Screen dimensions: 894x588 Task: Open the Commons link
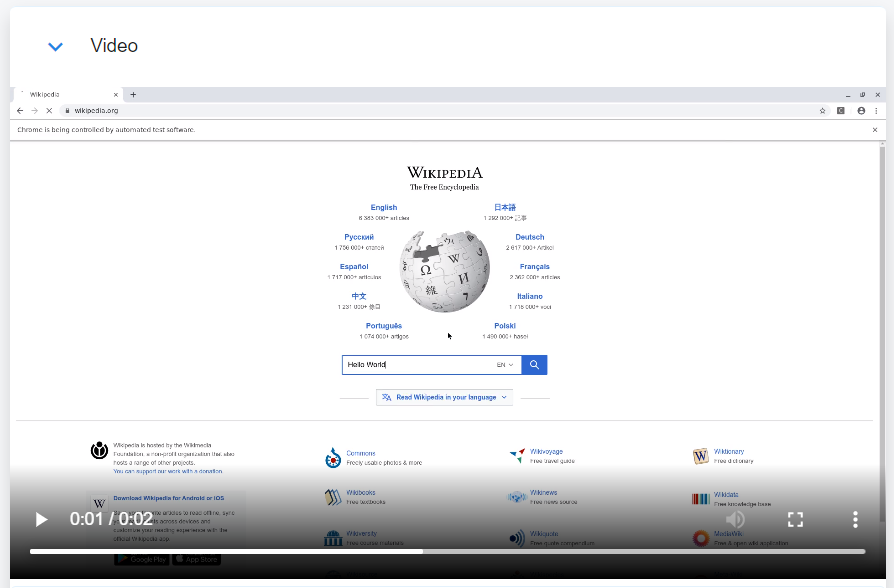[x=361, y=453]
